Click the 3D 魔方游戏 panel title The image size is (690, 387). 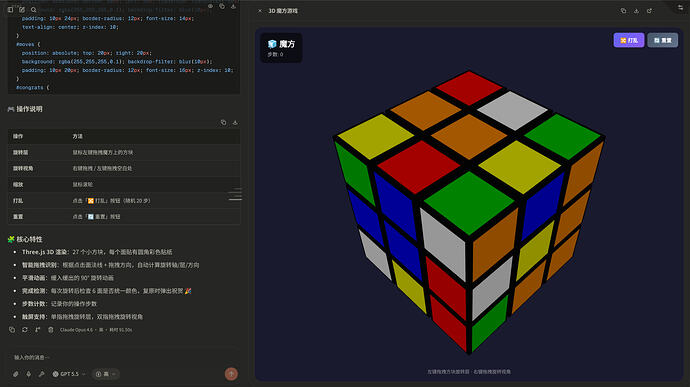pyautogui.click(x=283, y=11)
